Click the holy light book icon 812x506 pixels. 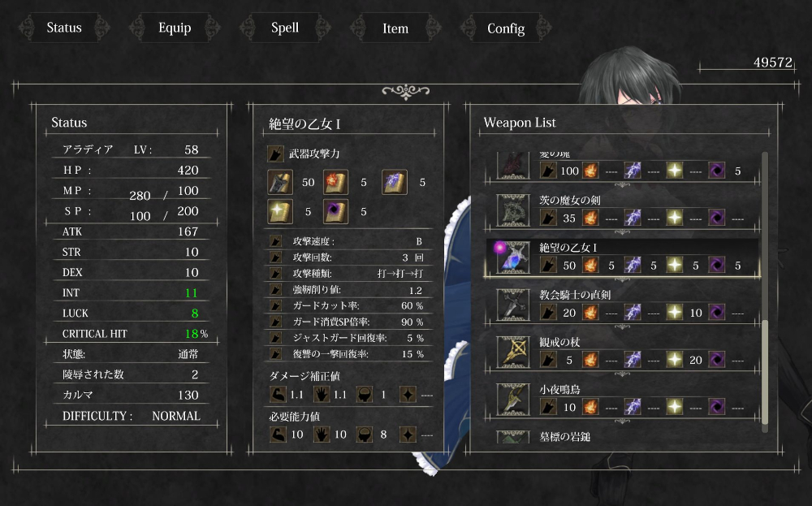click(x=280, y=211)
